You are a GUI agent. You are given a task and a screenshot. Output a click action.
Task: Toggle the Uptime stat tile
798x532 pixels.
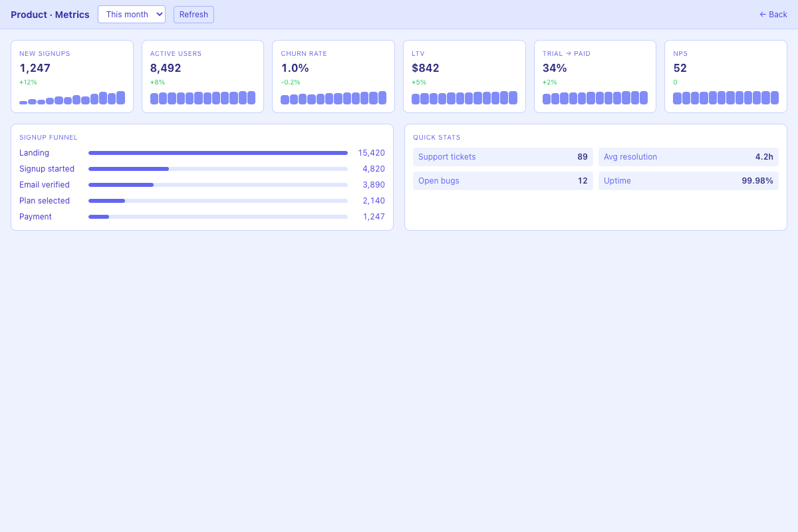tap(688, 180)
